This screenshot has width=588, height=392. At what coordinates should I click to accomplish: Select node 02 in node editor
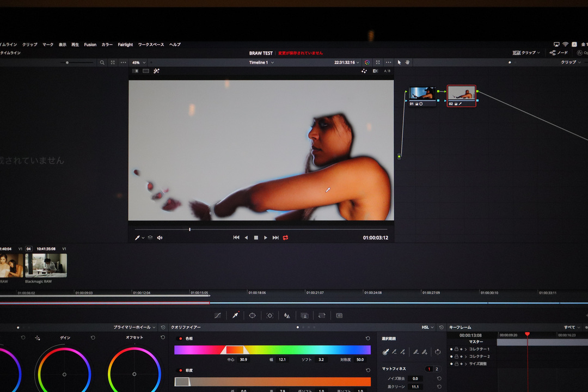coord(461,96)
